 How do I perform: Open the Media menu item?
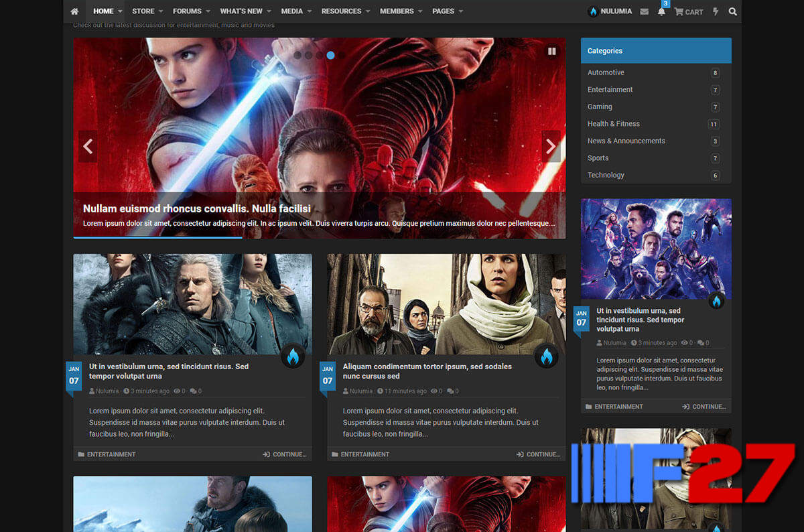tap(291, 11)
